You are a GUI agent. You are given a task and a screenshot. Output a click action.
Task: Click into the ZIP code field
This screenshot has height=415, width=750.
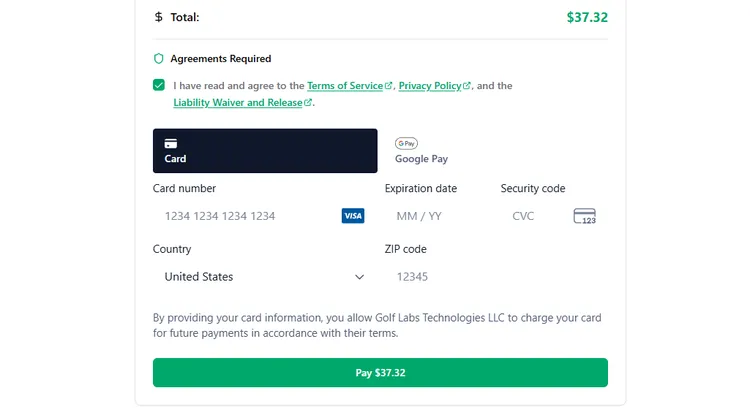coord(495,277)
